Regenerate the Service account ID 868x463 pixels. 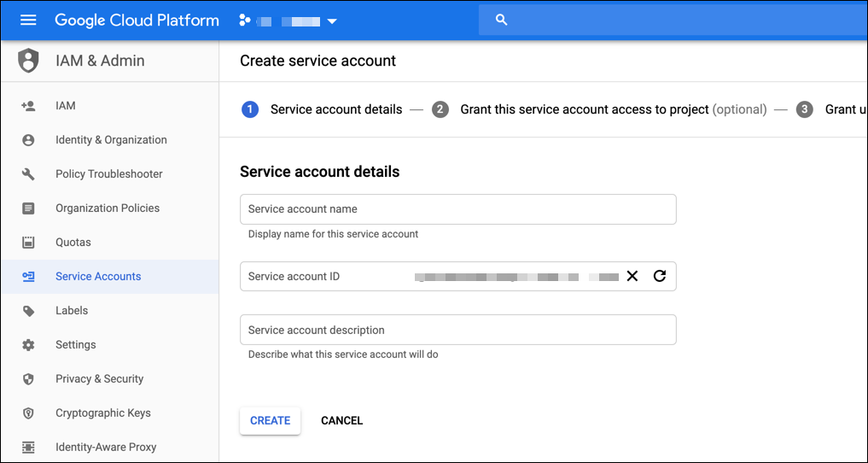click(659, 276)
